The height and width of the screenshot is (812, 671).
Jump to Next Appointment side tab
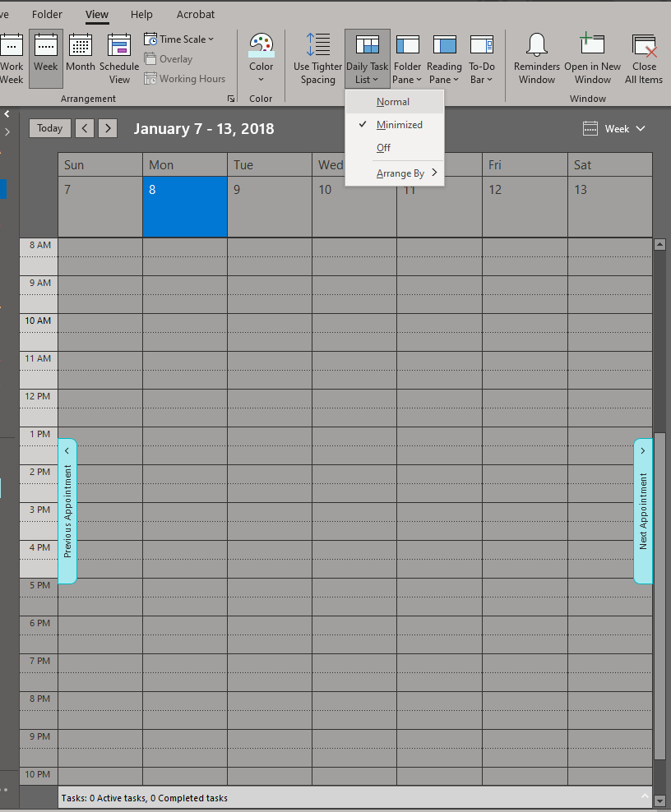click(x=643, y=511)
